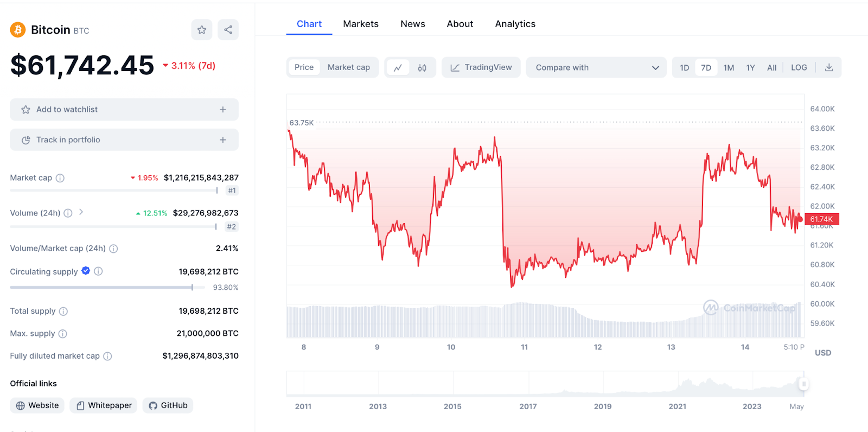Switch to the Markets tab

click(x=361, y=24)
